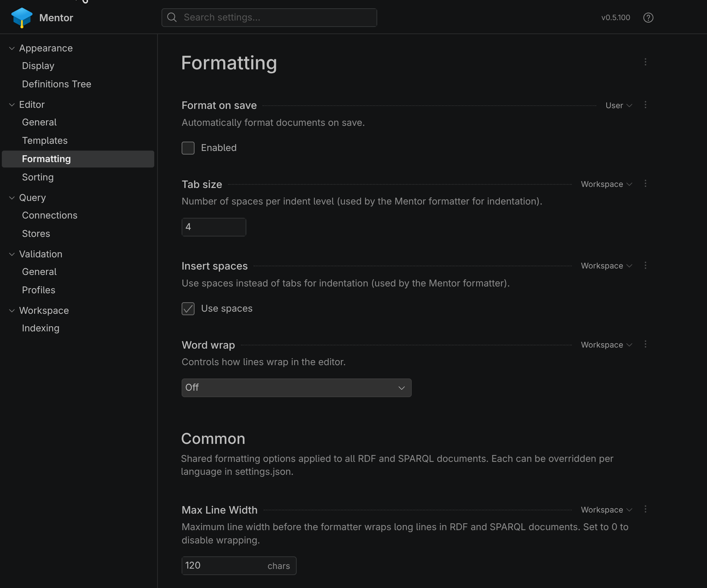Image resolution: width=707 pixels, height=588 pixels.
Task: Collapse the Appearance section
Action: point(12,48)
